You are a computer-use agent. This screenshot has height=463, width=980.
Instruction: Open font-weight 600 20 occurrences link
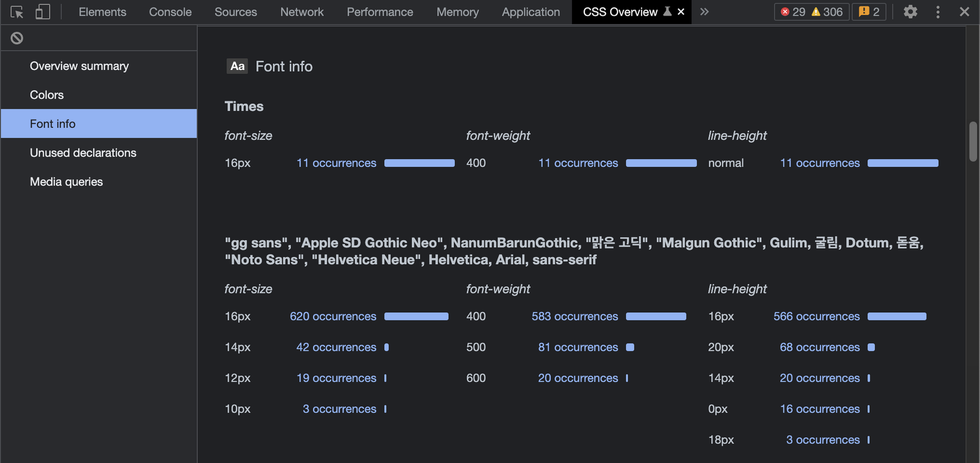(578, 378)
